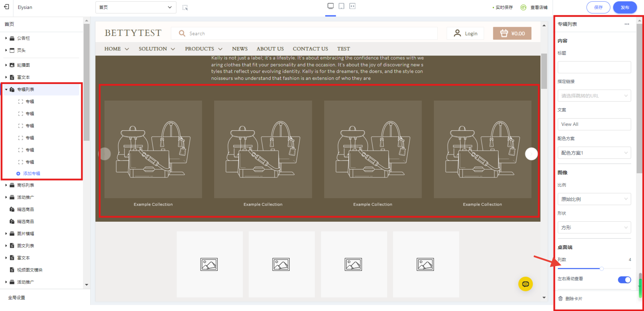Image resolution: width=644 pixels, height=311 pixels.
Task: Click the exit editor icon beside Elysian
Action: coord(7,7)
